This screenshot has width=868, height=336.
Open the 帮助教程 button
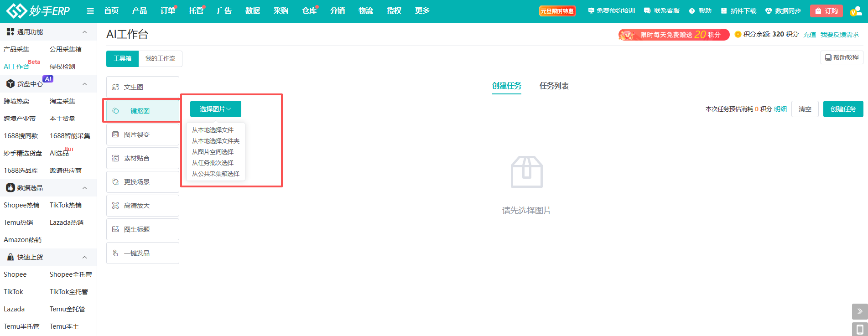click(842, 57)
